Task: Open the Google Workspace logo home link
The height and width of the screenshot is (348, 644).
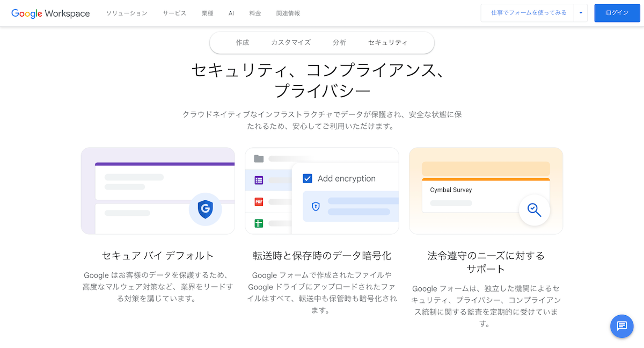Action: pyautogui.click(x=50, y=13)
